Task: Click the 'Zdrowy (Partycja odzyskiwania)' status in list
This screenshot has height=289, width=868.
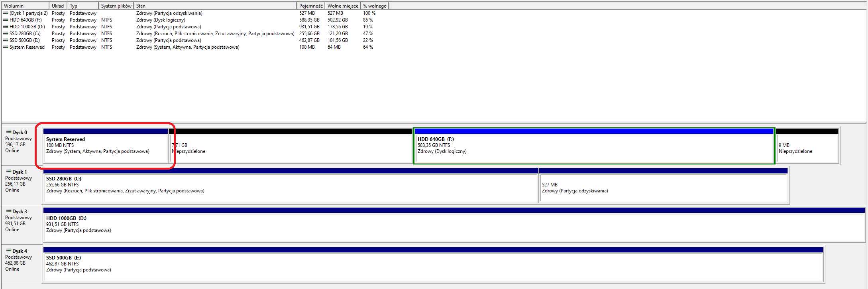Action: (169, 13)
